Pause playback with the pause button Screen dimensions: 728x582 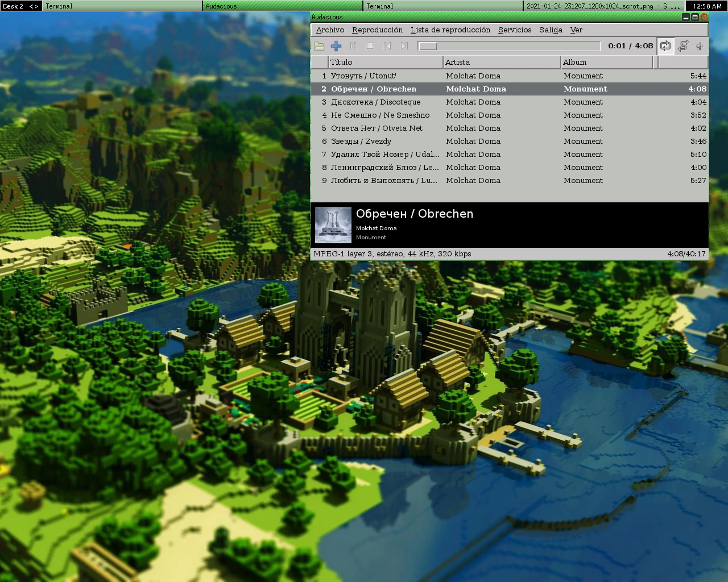(353, 46)
